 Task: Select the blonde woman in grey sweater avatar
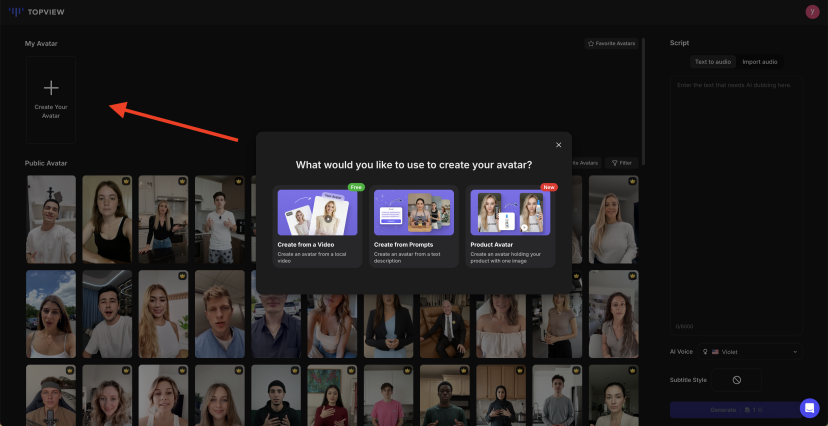(614, 219)
